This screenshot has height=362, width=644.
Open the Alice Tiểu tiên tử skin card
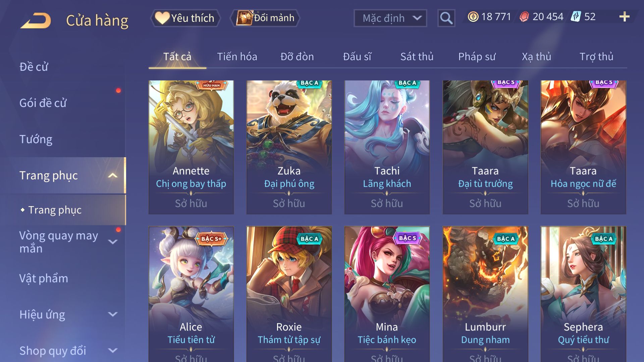coord(191,294)
